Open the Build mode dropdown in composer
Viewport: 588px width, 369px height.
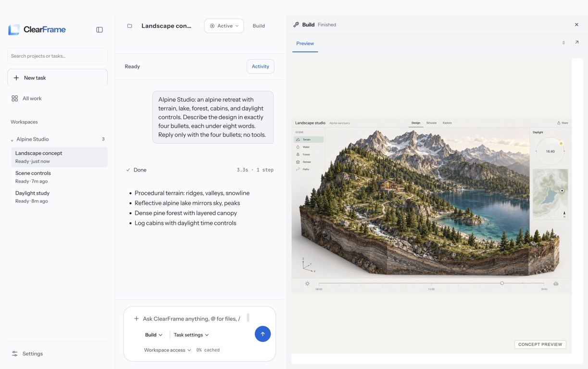[153, 335]
